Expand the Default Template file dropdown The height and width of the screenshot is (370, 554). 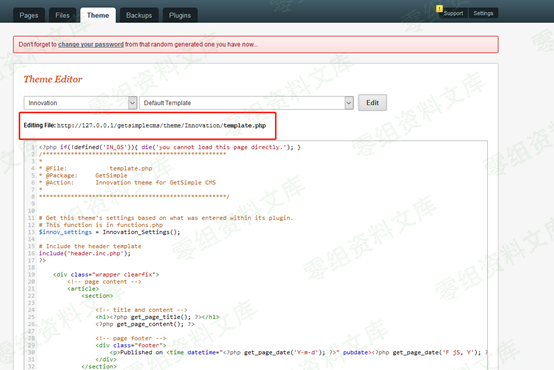click(246, 103)
